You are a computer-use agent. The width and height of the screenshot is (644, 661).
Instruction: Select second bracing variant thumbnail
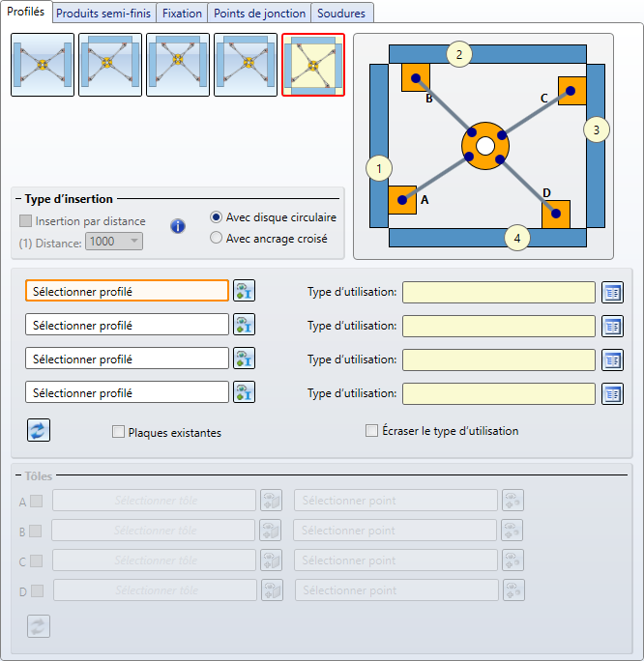coord(110,65)
